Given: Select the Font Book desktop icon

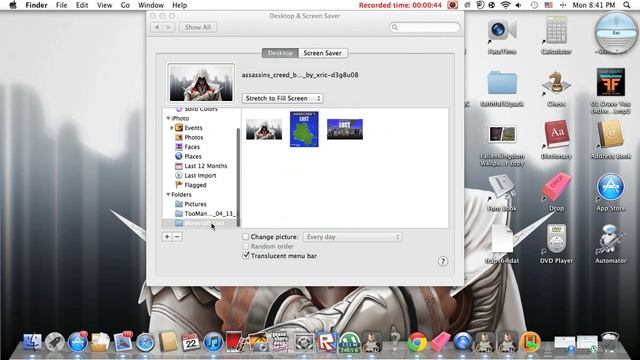Looking at the screenshot, I should click(502, 188).
